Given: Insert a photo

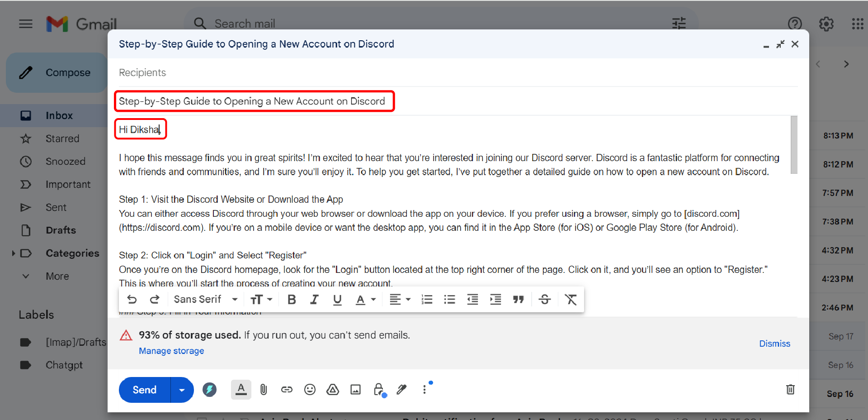Looking at the screenshot, I should point(356,390).
